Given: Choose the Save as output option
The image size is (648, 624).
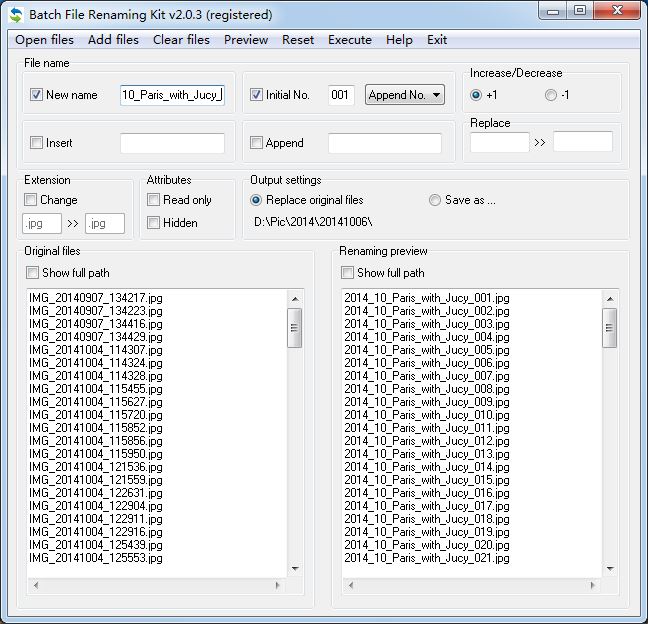Looking at the screenshot, I should (434, 200).
